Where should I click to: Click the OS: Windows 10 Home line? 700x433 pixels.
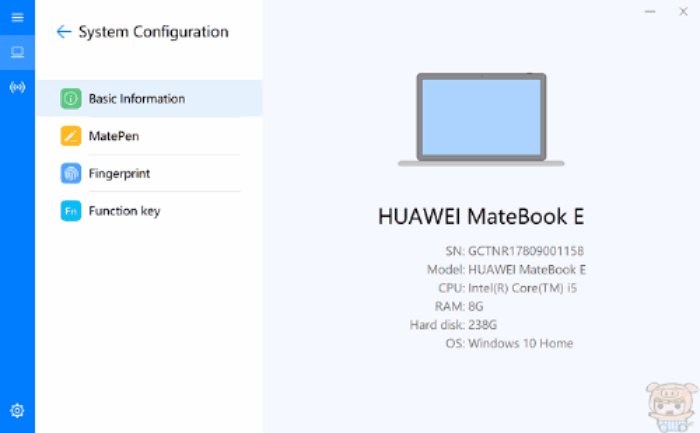coord(509,343)
